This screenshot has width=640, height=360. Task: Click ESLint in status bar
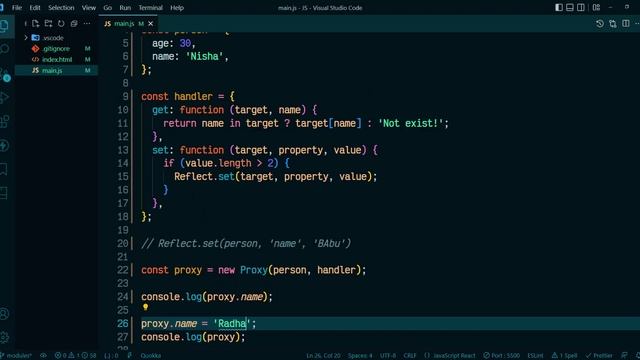click(535, 356)
